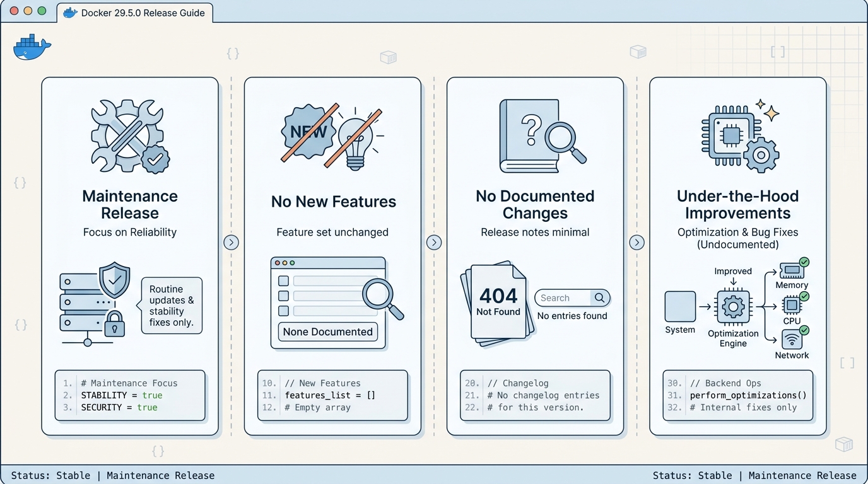Click the Maintenance Release heading
The height and width of the screenshot is (484, 868).
pyautogui.click(x=130, y=205)
